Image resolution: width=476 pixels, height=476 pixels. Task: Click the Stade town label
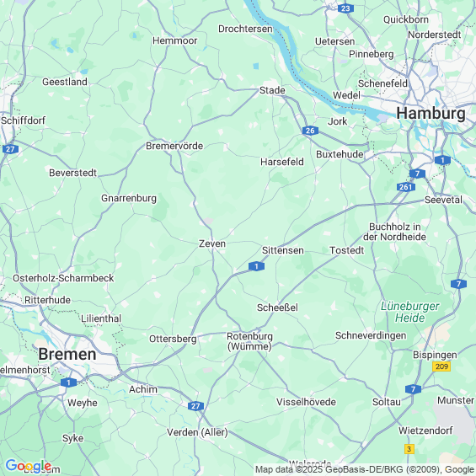pyautogui.click(x=272, y=90)
